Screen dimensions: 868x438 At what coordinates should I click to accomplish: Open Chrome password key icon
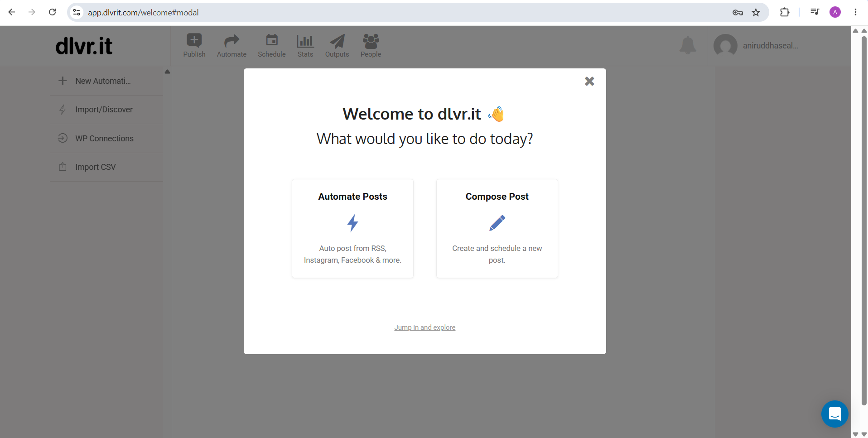coord(738,12)
